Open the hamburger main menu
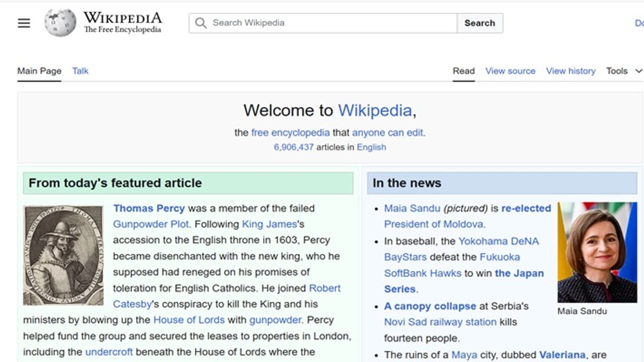 click(x=24, y=23)
